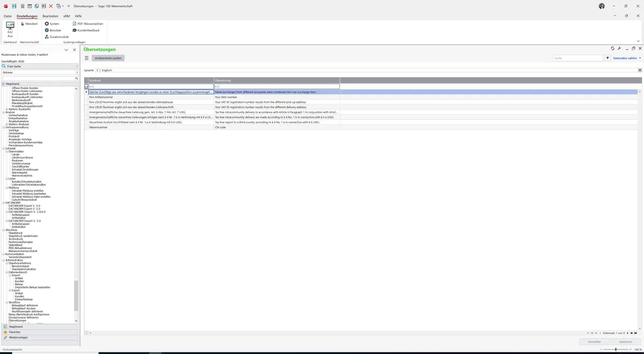The width and height of the screenshot is (644, 354).
Task: Click the calculator icon in quick access toolbar
Action: pos(23,6)
